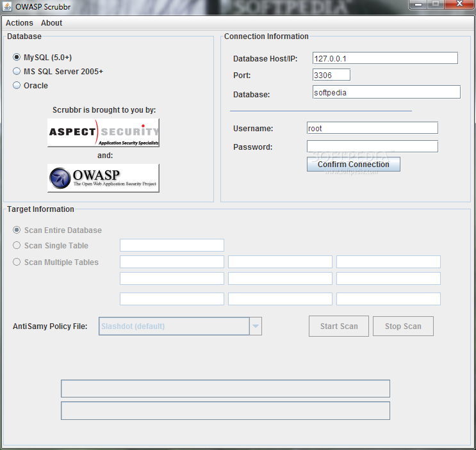
Task: Click the Java icon in the title bar
Action: pos(6,6)
